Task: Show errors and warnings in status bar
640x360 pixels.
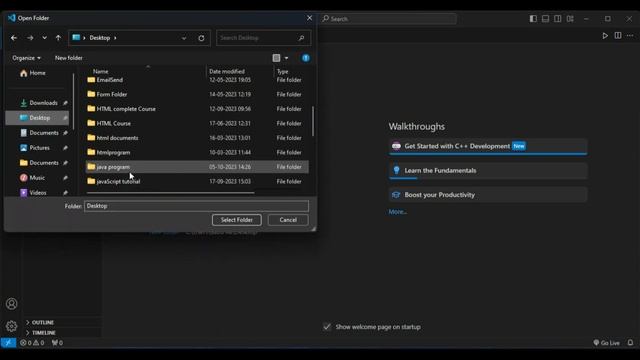Action: click(x=32, y=343)
